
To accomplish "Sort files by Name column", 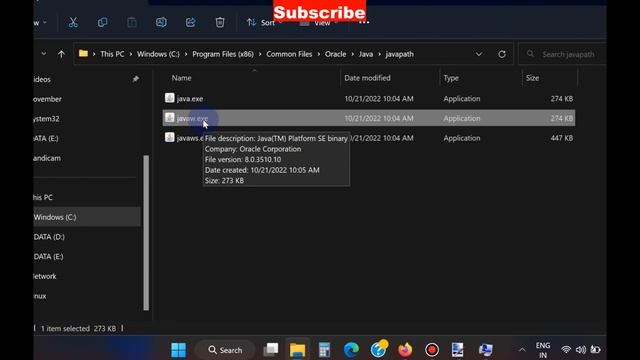I will (x=181, y=78).
